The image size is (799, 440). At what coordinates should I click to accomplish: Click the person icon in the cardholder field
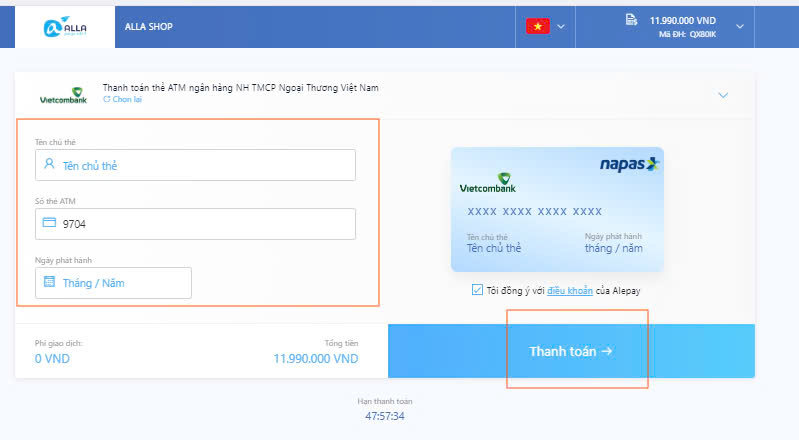point(49,164)
